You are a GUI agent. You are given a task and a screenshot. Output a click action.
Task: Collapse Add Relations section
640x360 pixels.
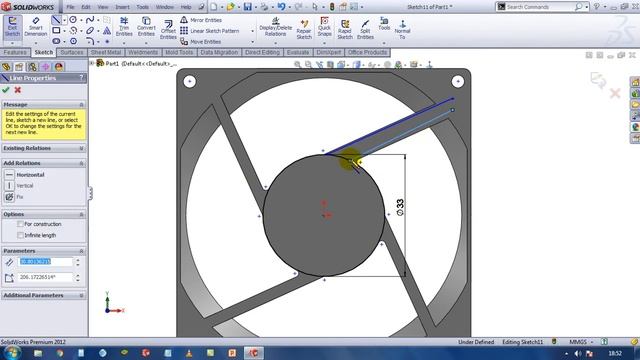point(81,163)
